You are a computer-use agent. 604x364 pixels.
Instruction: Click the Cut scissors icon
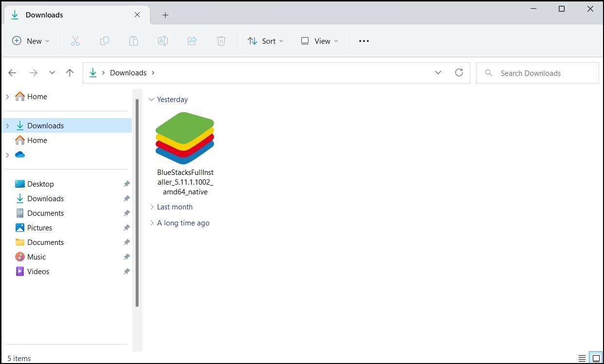tap(75, 41)
